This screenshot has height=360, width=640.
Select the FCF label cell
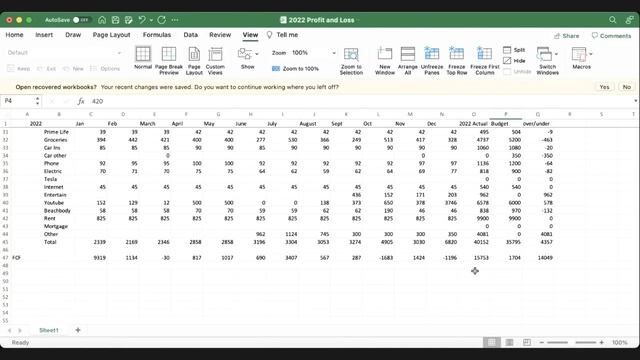click(x=27, y=258)
